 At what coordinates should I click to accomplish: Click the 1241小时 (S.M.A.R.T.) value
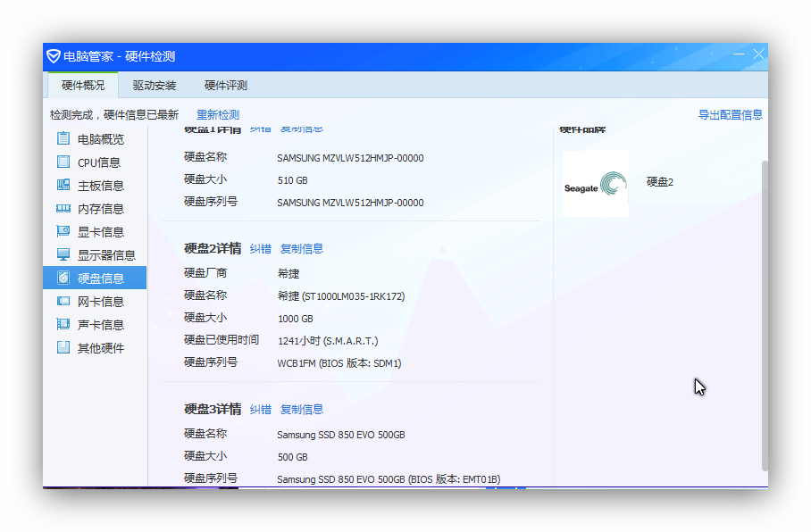(328, 341)
